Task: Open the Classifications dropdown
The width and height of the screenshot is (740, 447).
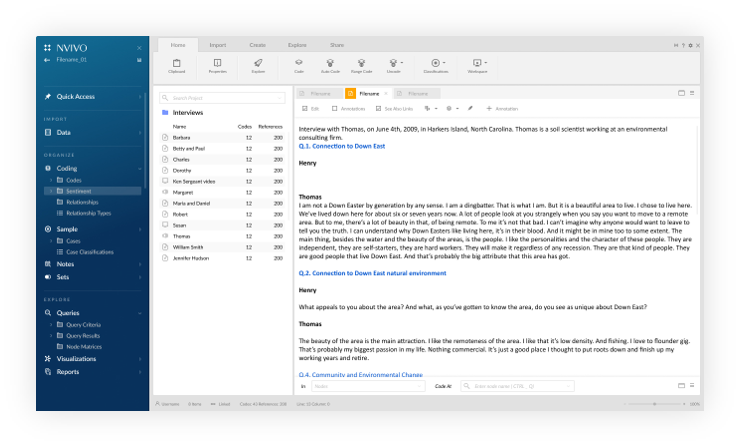Action: coord(435,63)
